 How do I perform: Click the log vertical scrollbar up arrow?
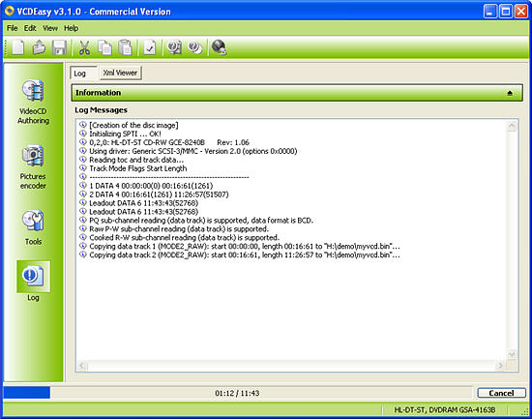point(512,127)
